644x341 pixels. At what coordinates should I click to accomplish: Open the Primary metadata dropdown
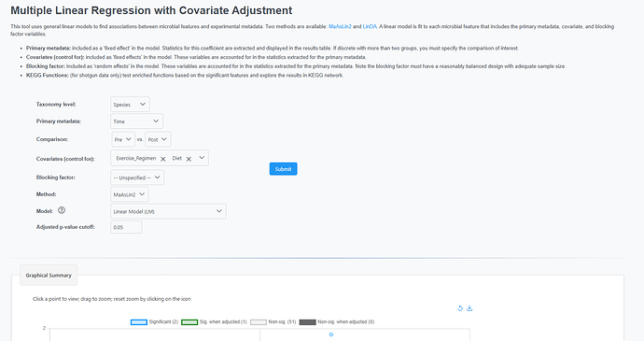click(x=137, y=121)
